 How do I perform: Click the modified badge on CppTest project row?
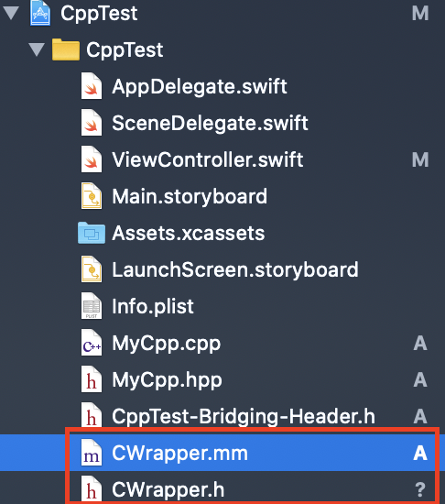click(420, 14)
